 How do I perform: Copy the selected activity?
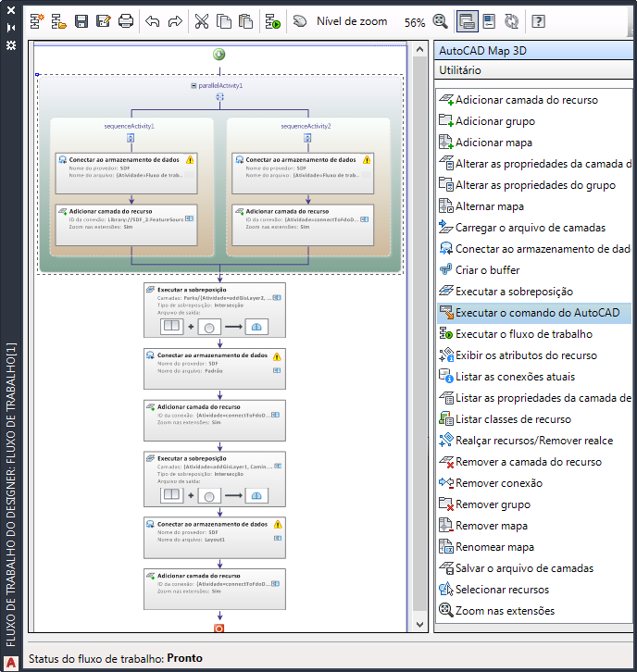click(224, 21)
